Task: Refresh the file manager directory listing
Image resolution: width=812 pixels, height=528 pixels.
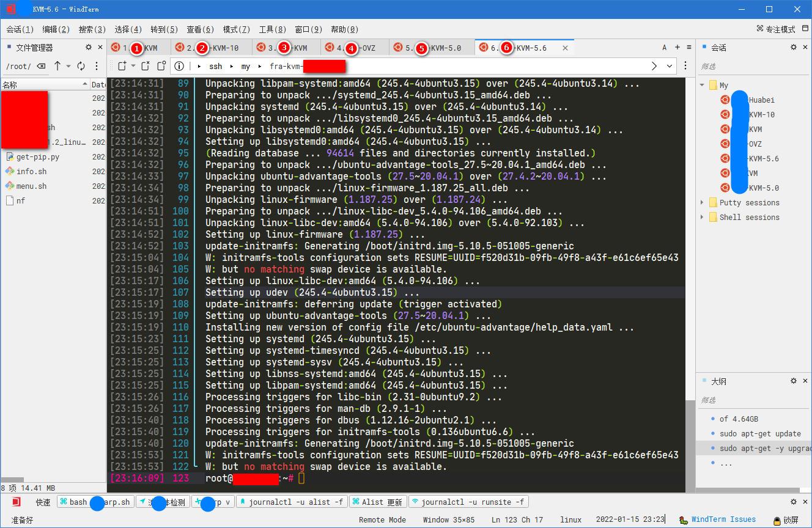Action: tap(81, 67)
